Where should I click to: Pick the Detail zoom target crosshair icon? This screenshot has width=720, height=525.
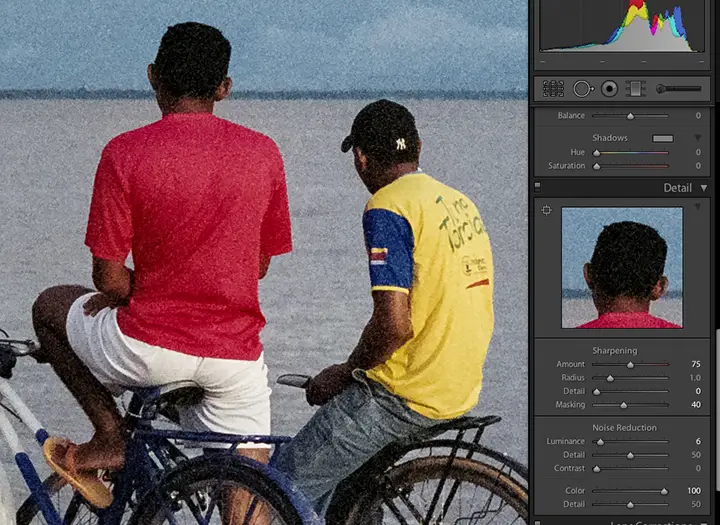pyautogui.click(x=546, y=210)
